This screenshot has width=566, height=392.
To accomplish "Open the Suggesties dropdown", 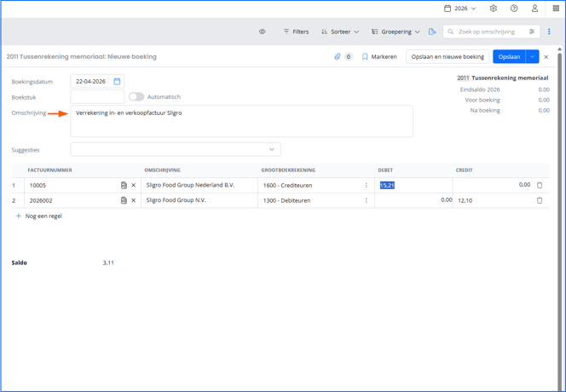I will (x=176, y=149).
